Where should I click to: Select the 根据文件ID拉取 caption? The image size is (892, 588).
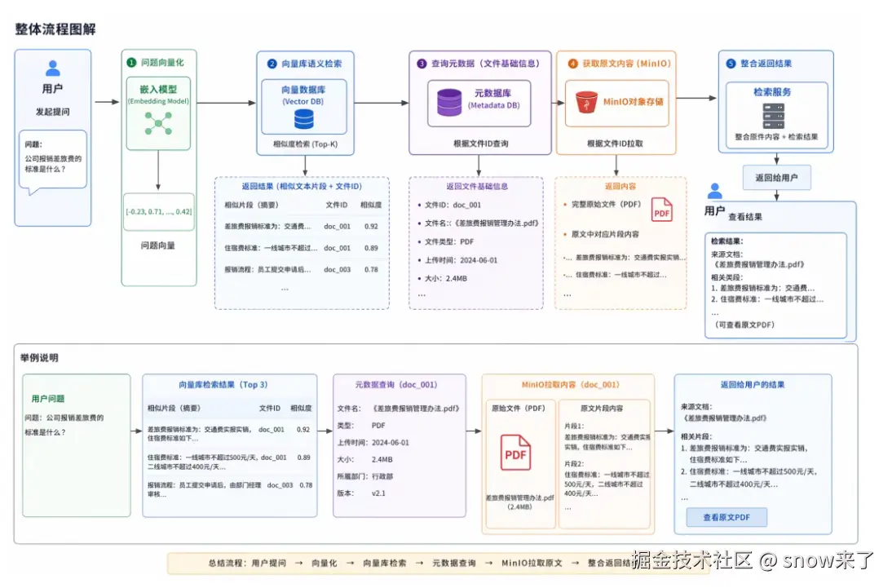615,144
